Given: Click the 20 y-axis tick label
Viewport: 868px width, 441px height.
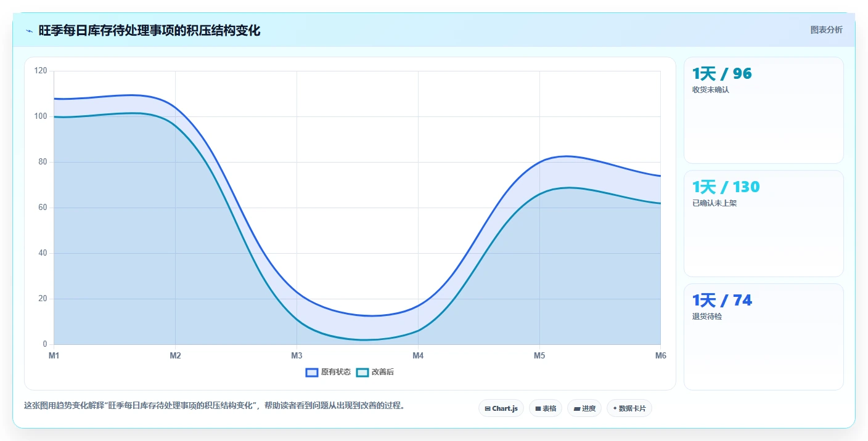Looking at the screenshot, I should pyautogui.click(x=43, y=299).
